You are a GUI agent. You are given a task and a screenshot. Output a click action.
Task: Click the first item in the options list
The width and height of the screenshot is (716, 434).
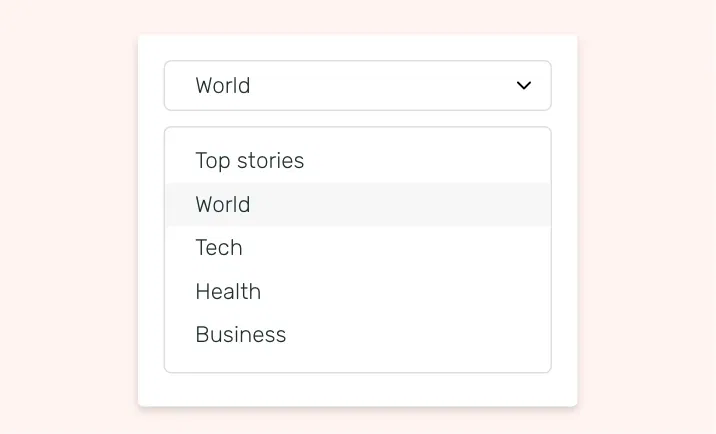[250, 161]
